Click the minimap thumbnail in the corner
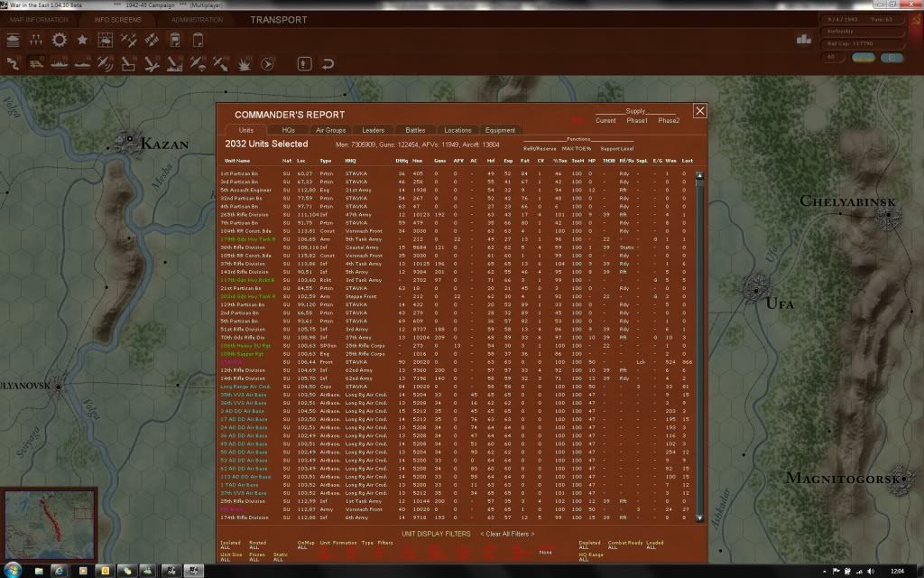Viewport: 924px width, 578px height. [49, 525]
